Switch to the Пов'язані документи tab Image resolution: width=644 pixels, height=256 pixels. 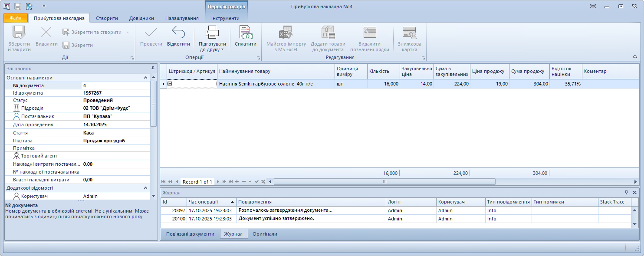190,234
